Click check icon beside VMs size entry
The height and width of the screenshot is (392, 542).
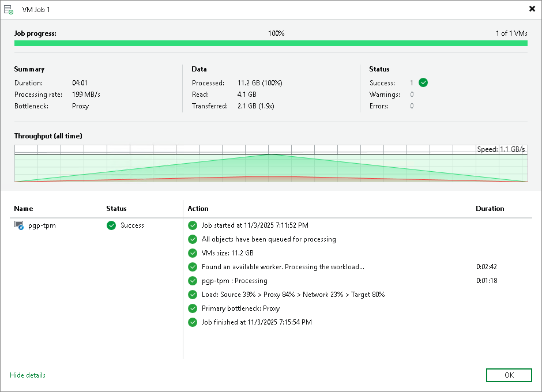coord(193,253)
